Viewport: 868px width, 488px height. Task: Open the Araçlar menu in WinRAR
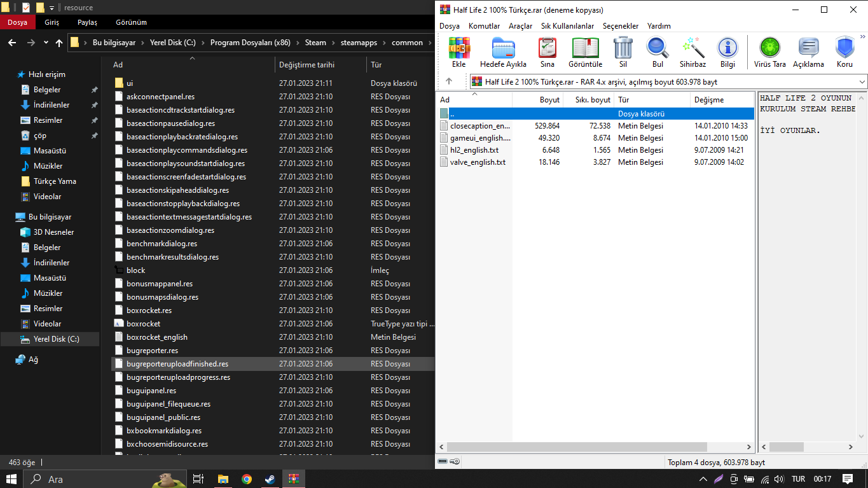click(x=520, y=26)
